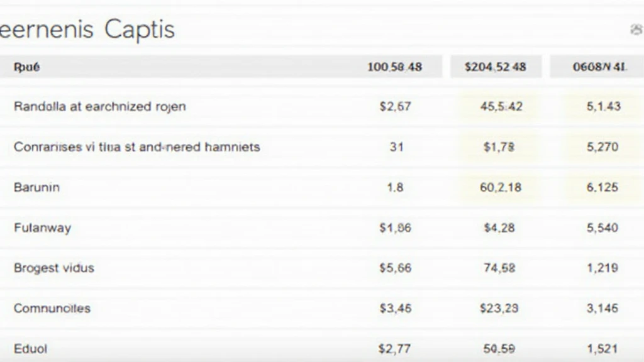Click the 'Fulanway' row label
Screen dimensions: 644x362
pyautogui.click(x=42, y=227)
